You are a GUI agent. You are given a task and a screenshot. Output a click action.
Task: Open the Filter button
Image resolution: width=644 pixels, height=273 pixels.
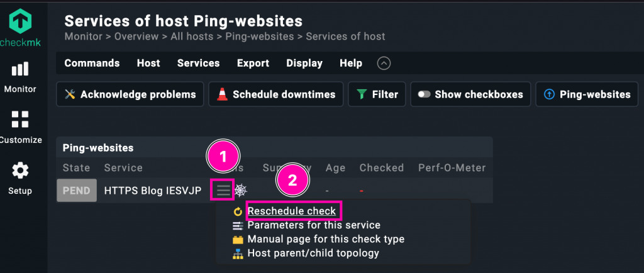[x=377, y=94]
